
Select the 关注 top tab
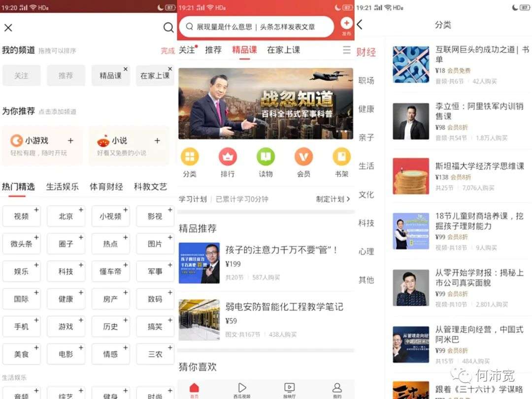coord(187,50)
